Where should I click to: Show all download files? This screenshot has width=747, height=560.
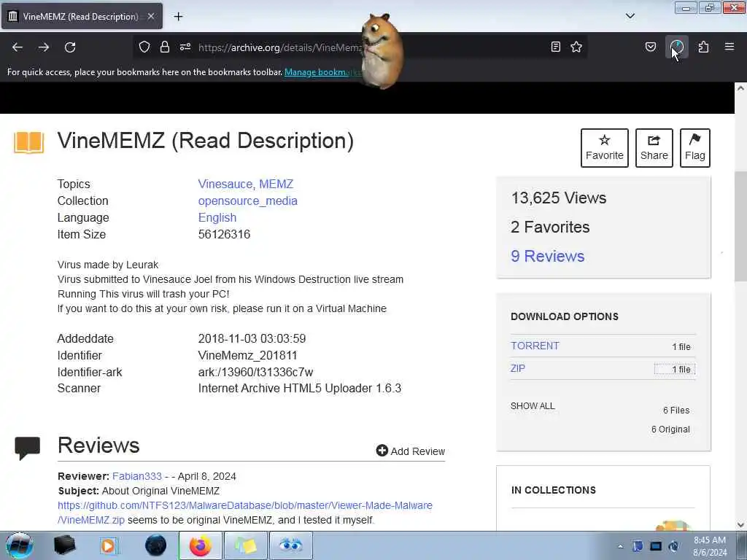pyautogui.click(x=533, y=405)
